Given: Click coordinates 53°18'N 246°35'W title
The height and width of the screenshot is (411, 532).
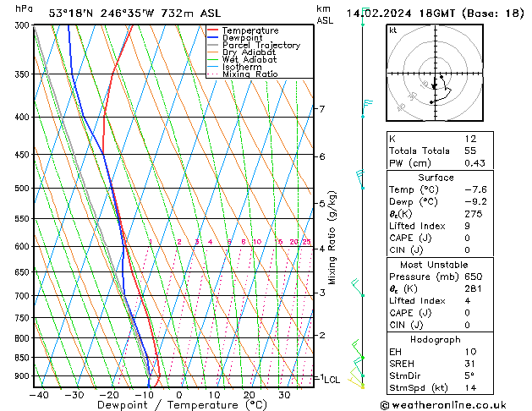Looking at the screenshot, I should point(101,14).
